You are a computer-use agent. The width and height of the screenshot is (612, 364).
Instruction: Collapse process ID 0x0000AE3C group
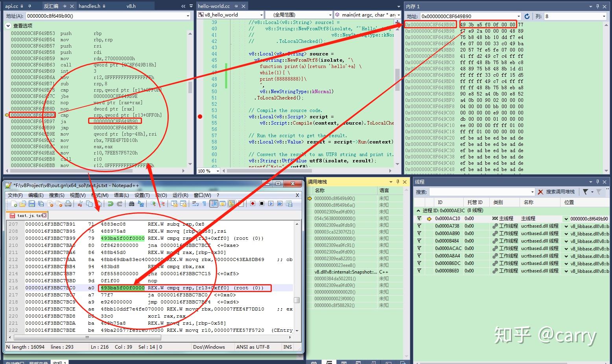(x=418, y=211)
